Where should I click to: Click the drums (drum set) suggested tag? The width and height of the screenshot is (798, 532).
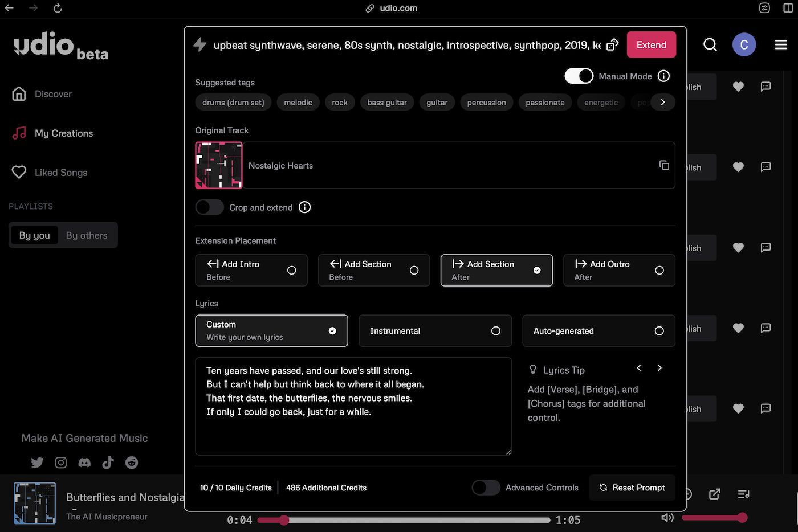[x=233, y=102]
